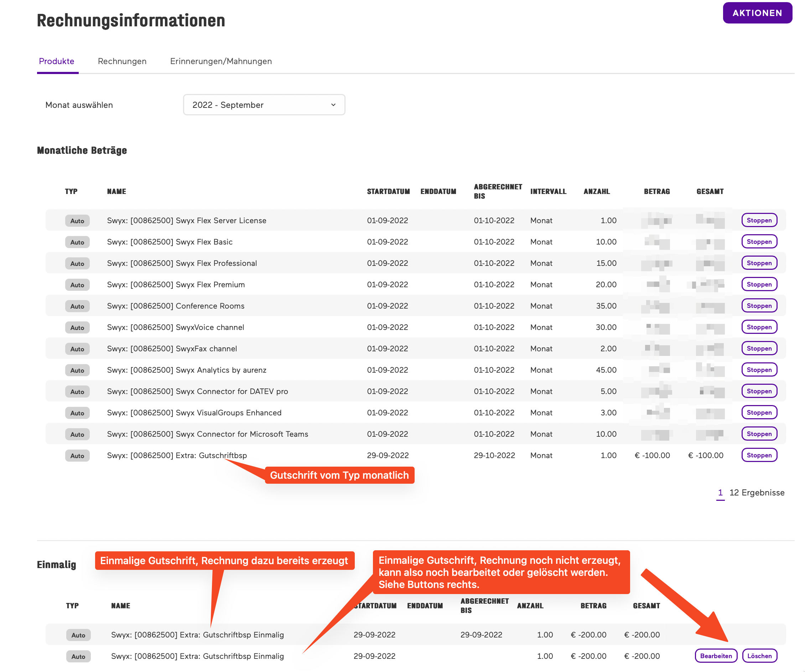Switch to the Rechnungen tab
The height and width of the screenshot is (672, 805).
point(122,61)
